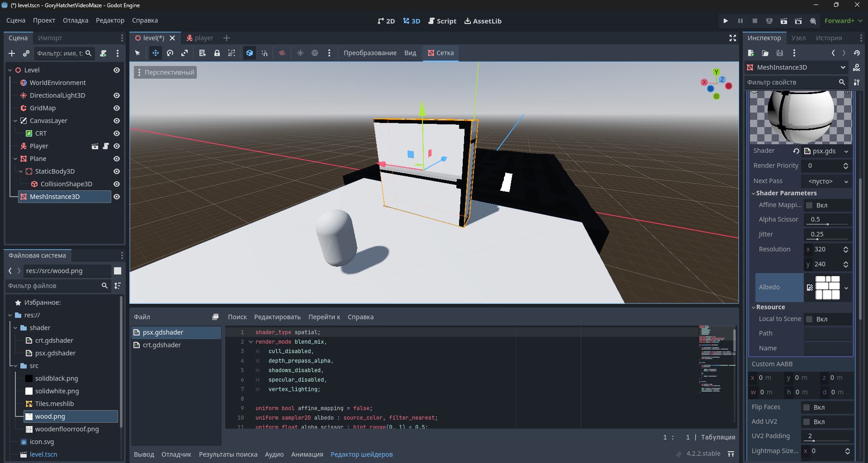Click the lock selected node icon
Screen dimensions: 868x463
217,53
